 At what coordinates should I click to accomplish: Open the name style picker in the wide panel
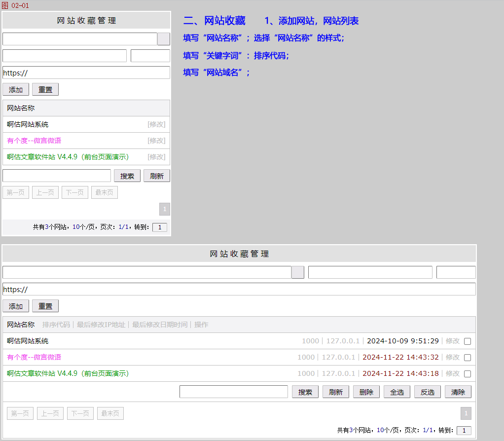tap(298, 272)
